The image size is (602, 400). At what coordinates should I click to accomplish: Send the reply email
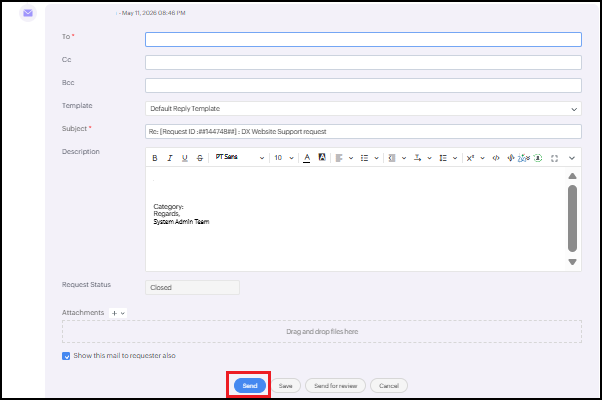[x=250, y=386]
